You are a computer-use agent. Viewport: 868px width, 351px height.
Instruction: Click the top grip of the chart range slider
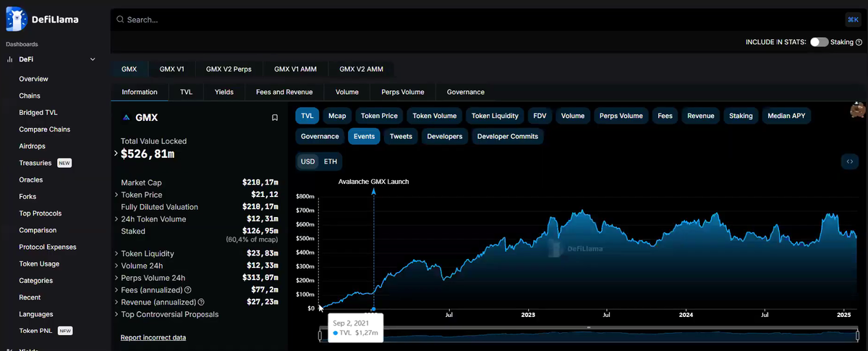pyautogui.click(x=589, y=328)
